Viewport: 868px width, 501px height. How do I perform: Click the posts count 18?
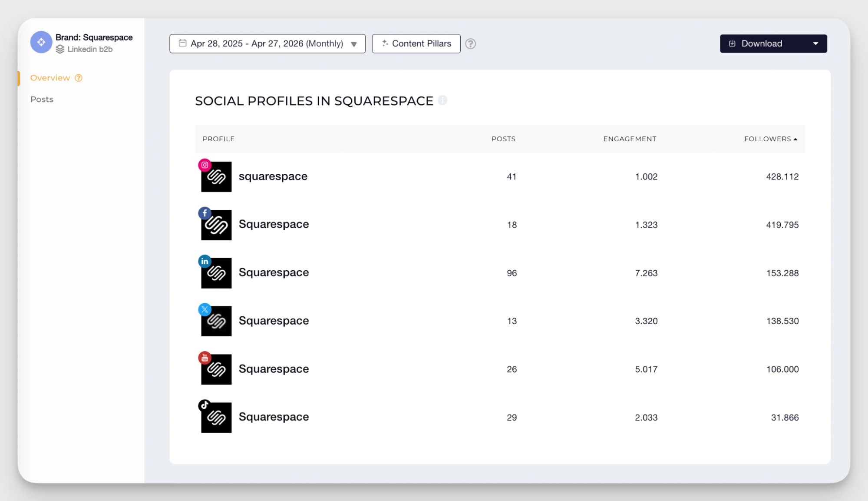512,225
